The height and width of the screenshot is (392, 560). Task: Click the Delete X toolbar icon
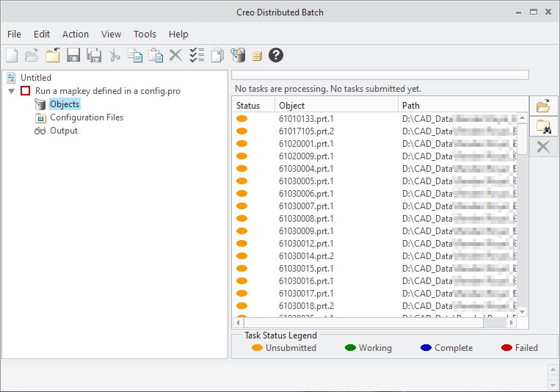(x=175, y=55)
